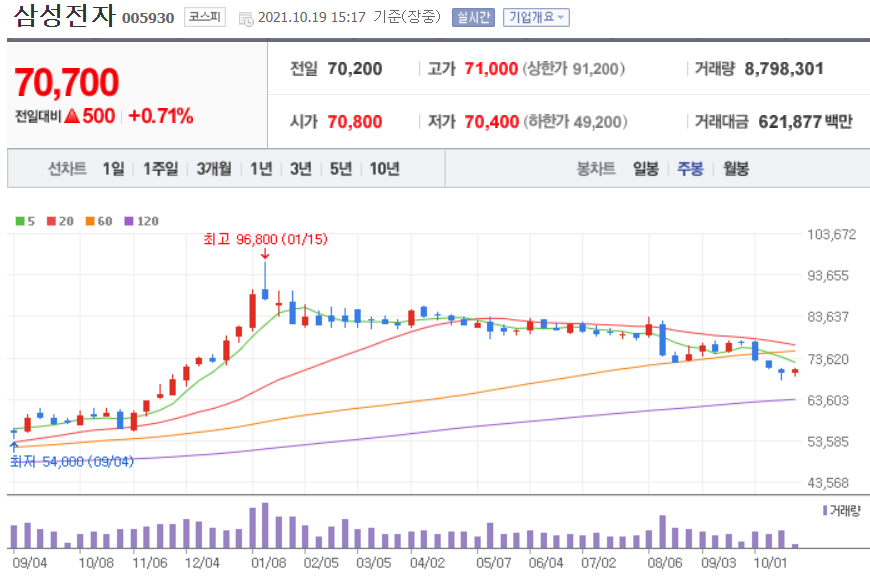Click the purple 120 moving average legend swatch
Image resolution: width=870 pixels, height=580 pixels.
129,221
